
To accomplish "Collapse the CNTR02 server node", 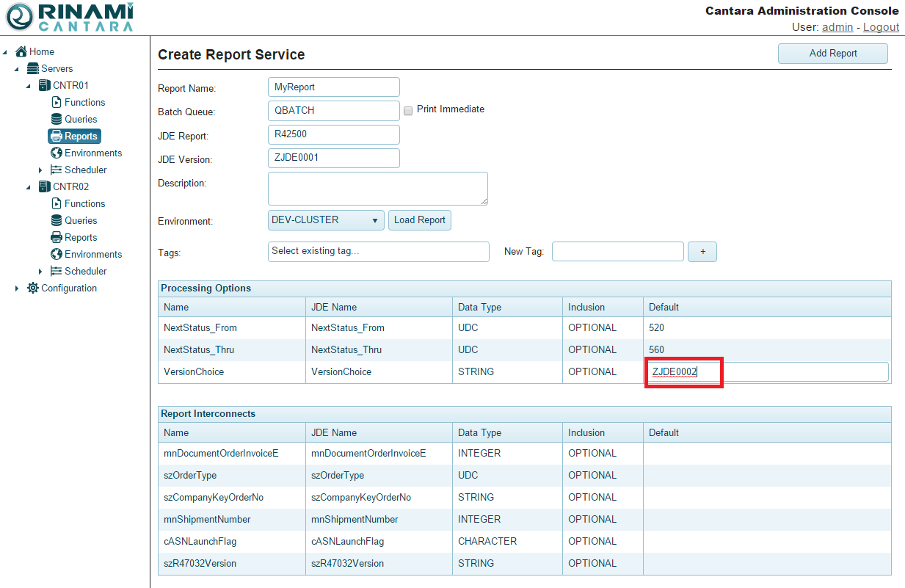I will coord(29,187).
